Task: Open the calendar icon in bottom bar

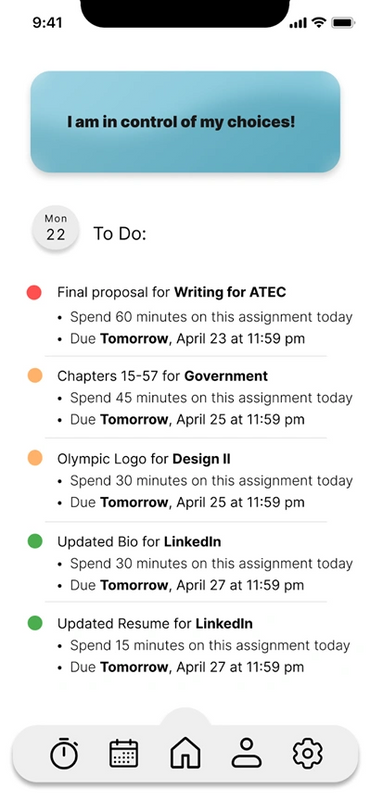Action: coord(124,753)
